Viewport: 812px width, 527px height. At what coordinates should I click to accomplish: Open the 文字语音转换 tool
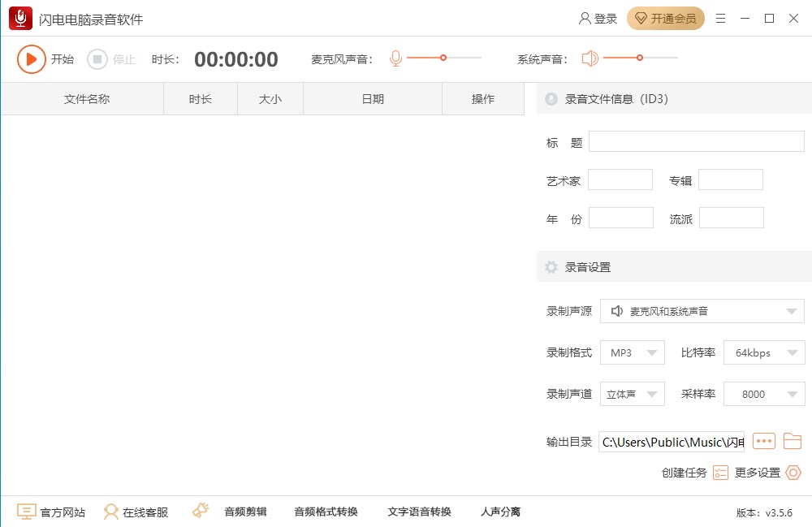tap(420, 512)
